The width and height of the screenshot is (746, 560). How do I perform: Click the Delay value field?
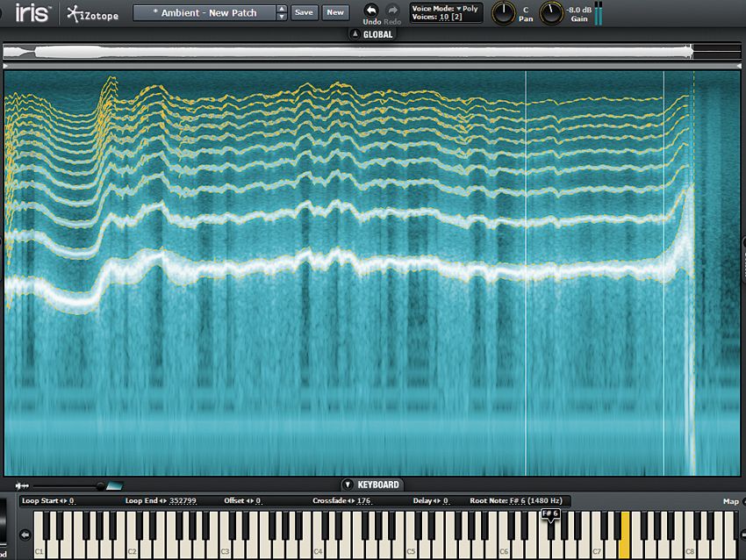(446, 501)
